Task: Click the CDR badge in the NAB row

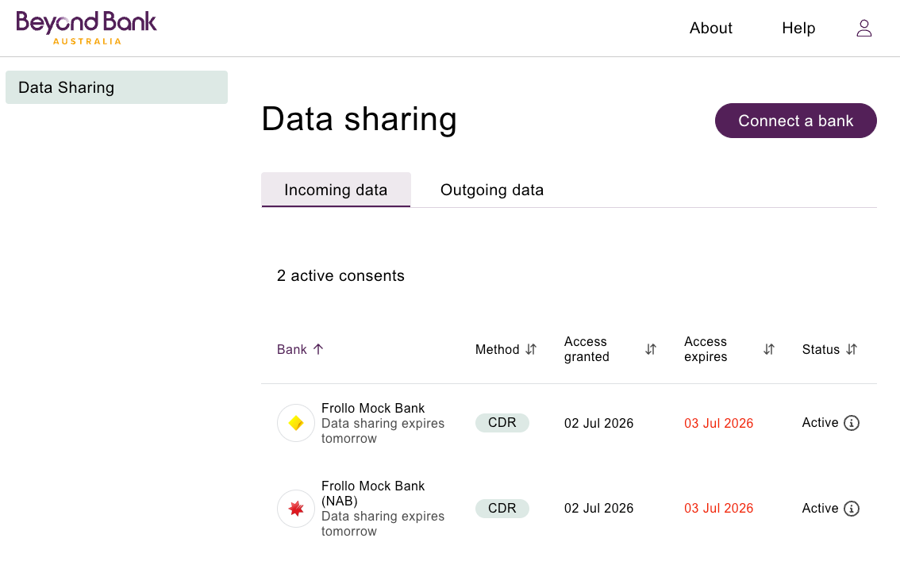Action: click(x=502, y=509)
